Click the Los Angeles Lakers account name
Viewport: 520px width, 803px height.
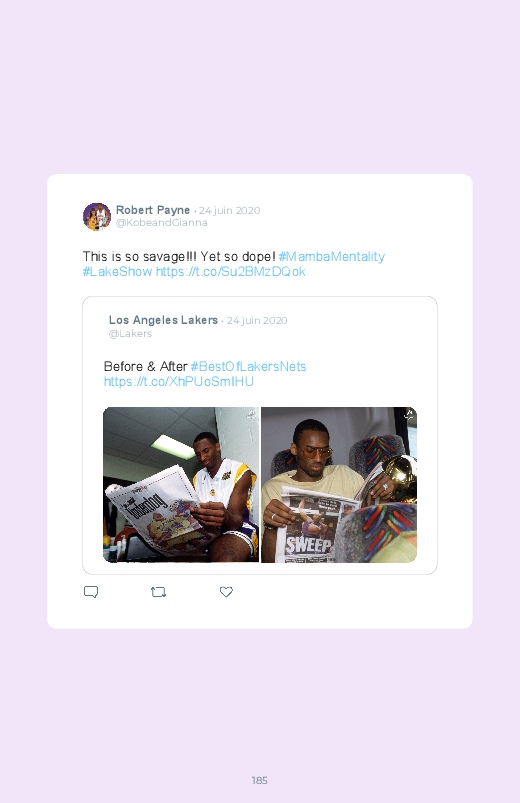tap(163, 320)
